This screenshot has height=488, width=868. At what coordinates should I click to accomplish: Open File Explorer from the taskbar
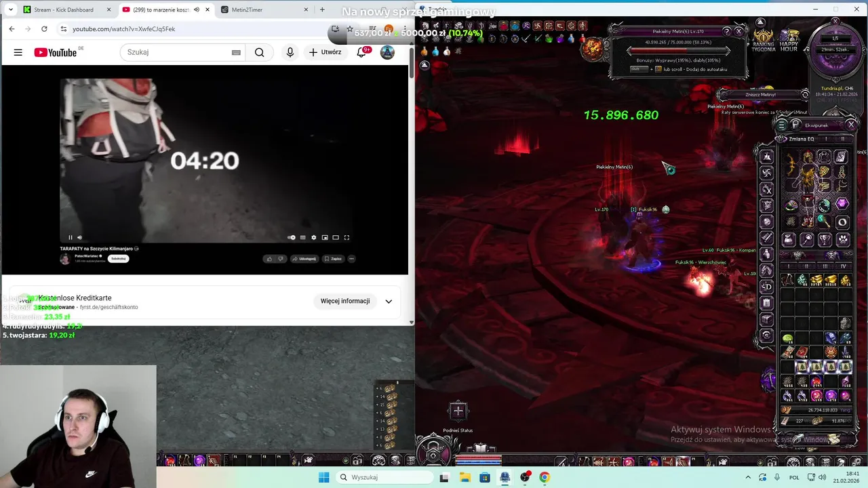tap(465, 477)
